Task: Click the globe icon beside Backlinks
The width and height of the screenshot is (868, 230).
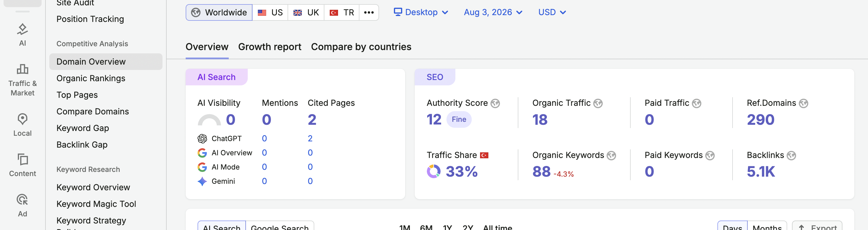Action: [x=791, y=155]
